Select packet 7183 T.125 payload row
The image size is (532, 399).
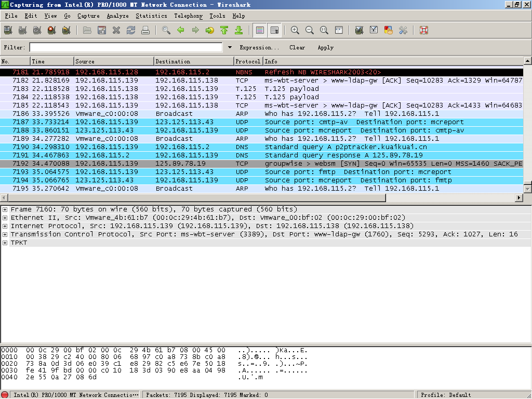click(261, 89)
